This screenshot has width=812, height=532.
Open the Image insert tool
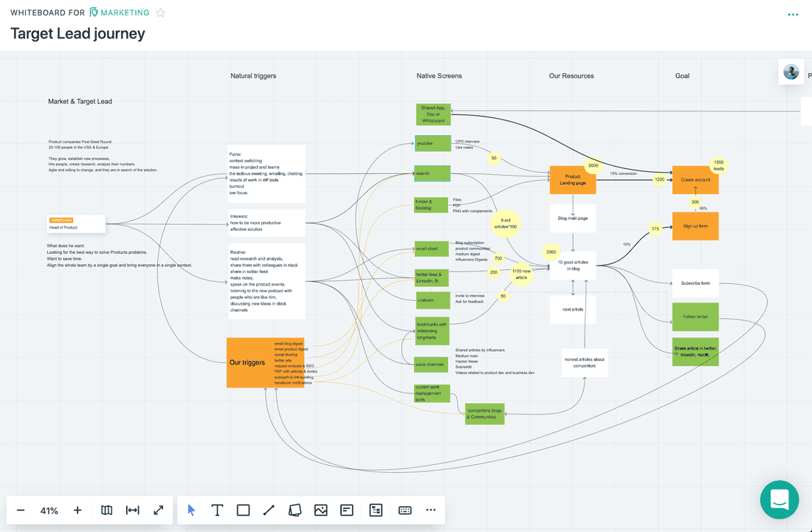pyautogui.click(x=320, y=510)
